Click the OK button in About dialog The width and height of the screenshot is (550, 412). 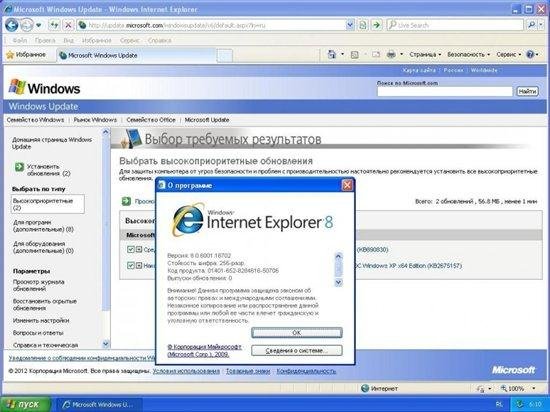pos(297,332)
